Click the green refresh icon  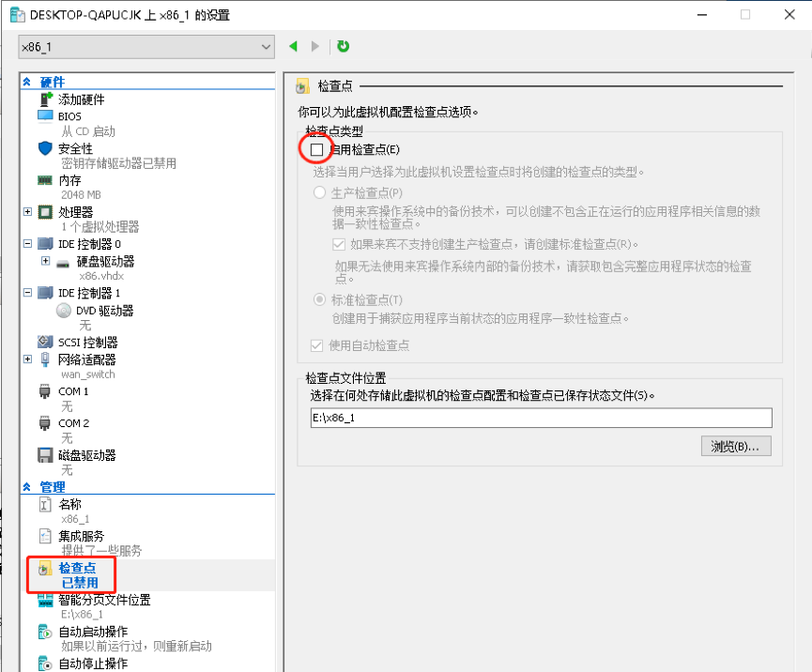click(343, 46)
